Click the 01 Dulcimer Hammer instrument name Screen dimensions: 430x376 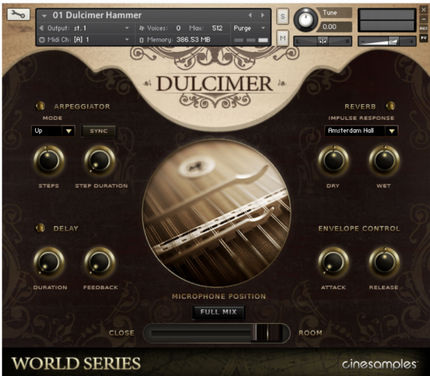click(x=97, y=15)
